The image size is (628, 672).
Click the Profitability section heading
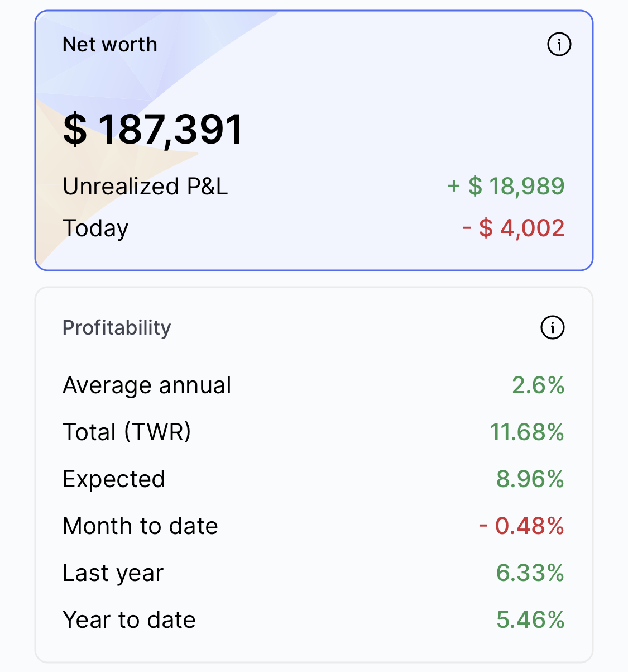117,327
